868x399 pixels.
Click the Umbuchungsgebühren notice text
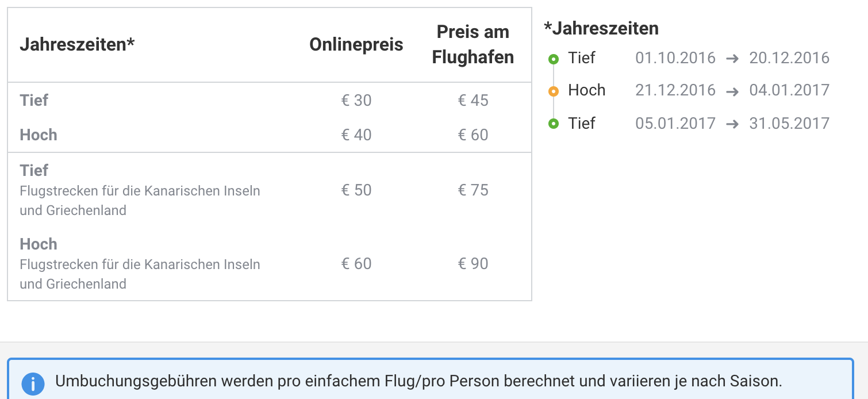pos(418,381)
